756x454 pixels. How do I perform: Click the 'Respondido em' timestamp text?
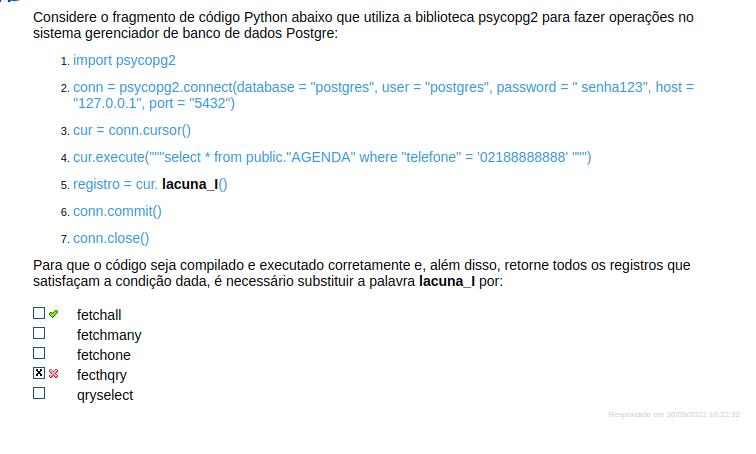point(673,413)
